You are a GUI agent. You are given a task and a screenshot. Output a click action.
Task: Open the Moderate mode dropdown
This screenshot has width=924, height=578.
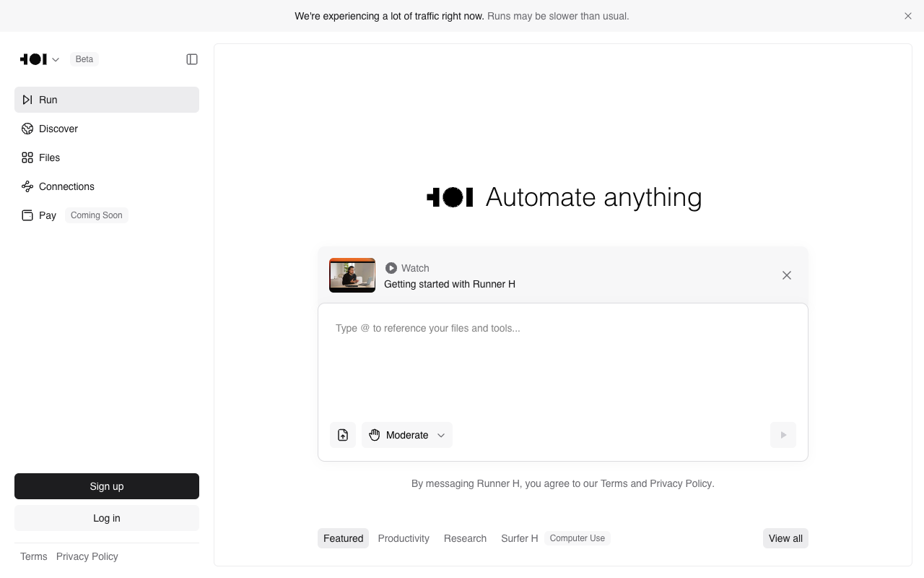(x=407, y=435)
